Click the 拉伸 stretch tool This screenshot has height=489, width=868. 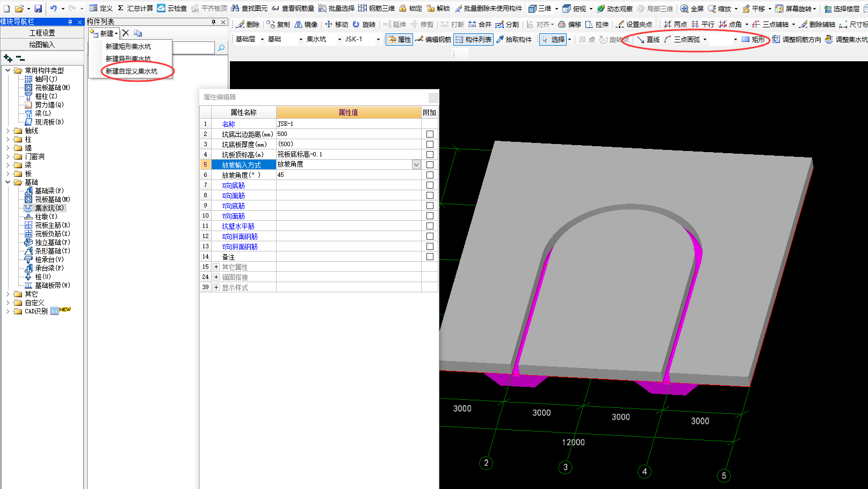point(597,24)
